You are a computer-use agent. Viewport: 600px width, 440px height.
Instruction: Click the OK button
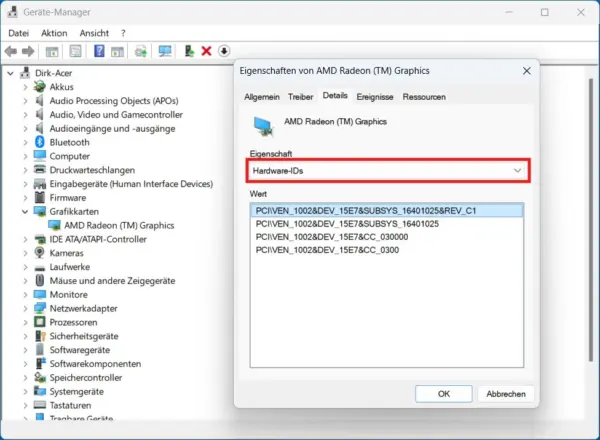[443, 394]
